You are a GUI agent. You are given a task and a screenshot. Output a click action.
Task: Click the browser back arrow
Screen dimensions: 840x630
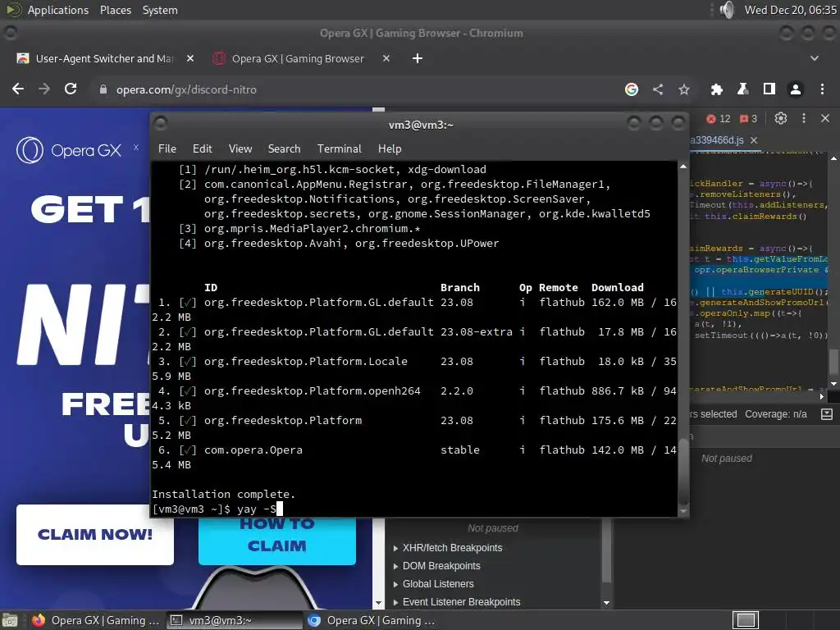18,89
